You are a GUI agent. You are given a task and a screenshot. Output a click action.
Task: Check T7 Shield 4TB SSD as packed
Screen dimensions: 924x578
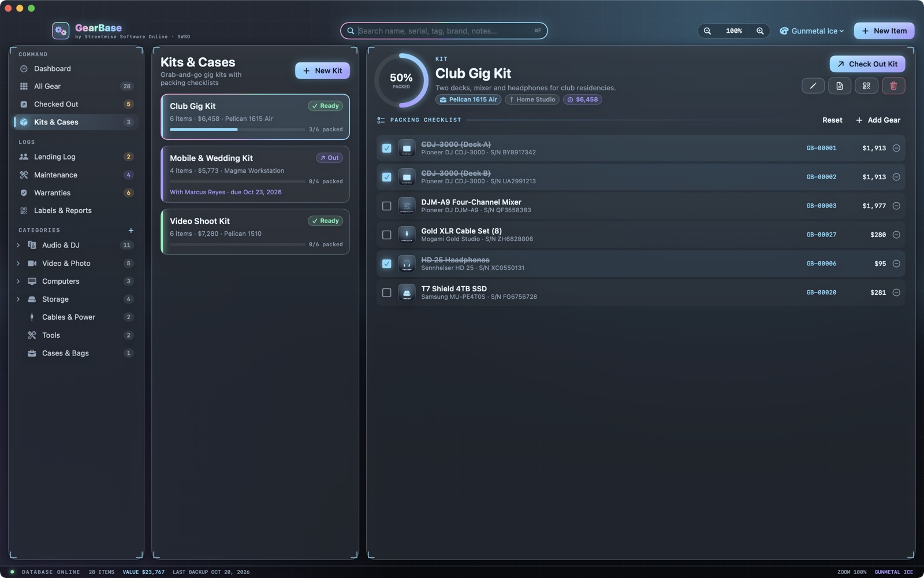coord(386,292)
